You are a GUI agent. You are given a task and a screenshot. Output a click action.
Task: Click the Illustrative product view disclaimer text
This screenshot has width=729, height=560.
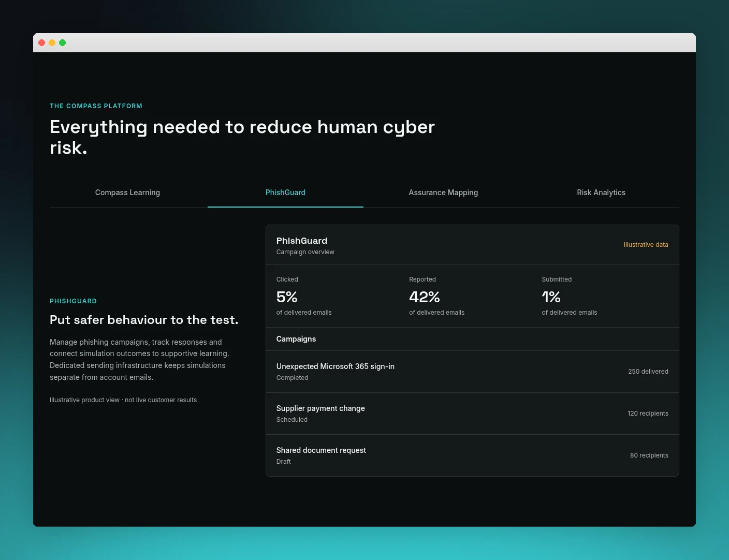(x=123, y=400)
